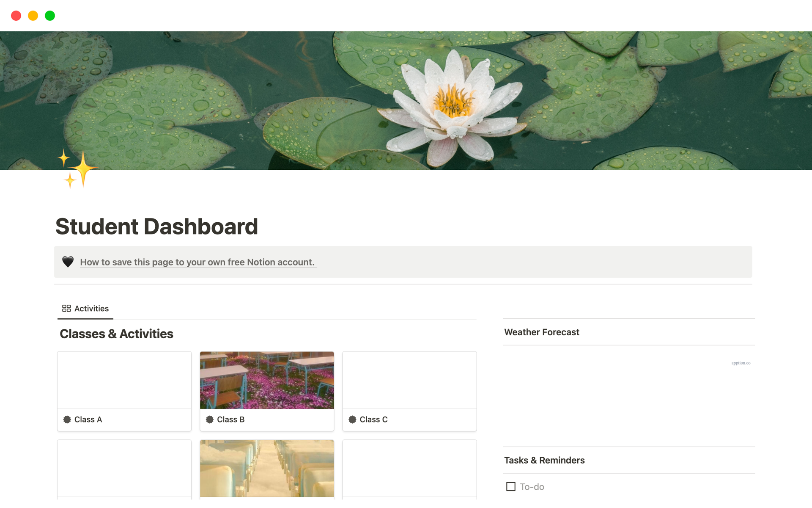Screen dimensions: 812x508
Task: Click the Student Dashboard page title
Action: 156,226
